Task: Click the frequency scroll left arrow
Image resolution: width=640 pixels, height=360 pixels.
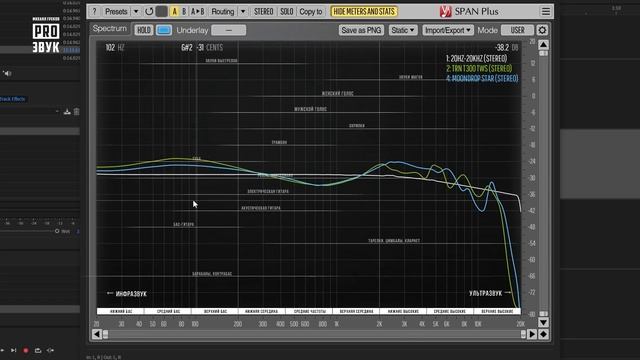Action: [x=96, y=334]
